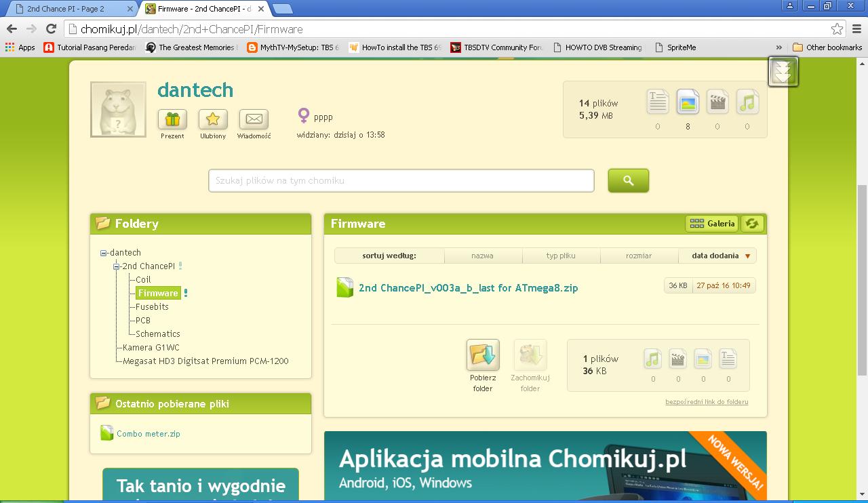This screenshot has height=503, width=868.
Task: Click the dantech profile name heading
Action: click(195, 89)
